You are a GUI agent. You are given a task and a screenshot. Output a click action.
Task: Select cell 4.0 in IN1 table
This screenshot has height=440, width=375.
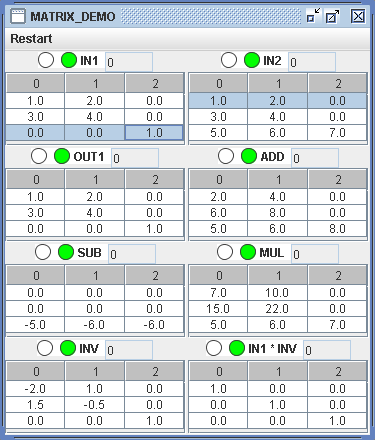pyautogui.click(x=95, y=117)
